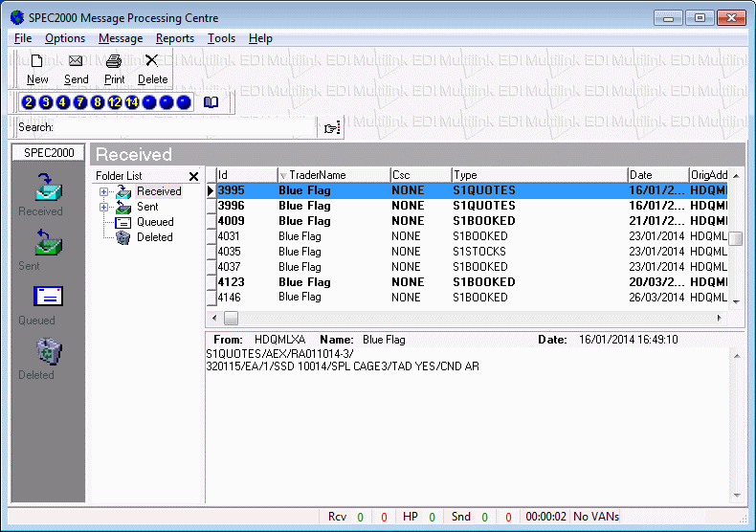The width and height of the screenshot is (756, 532).
Task: Click the Print toolbar icon
Action: pos(114,62)
